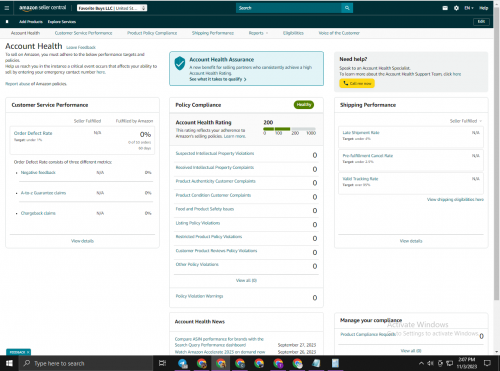
Task: Open Listing Policy Violations
Action: click(198, 223)
